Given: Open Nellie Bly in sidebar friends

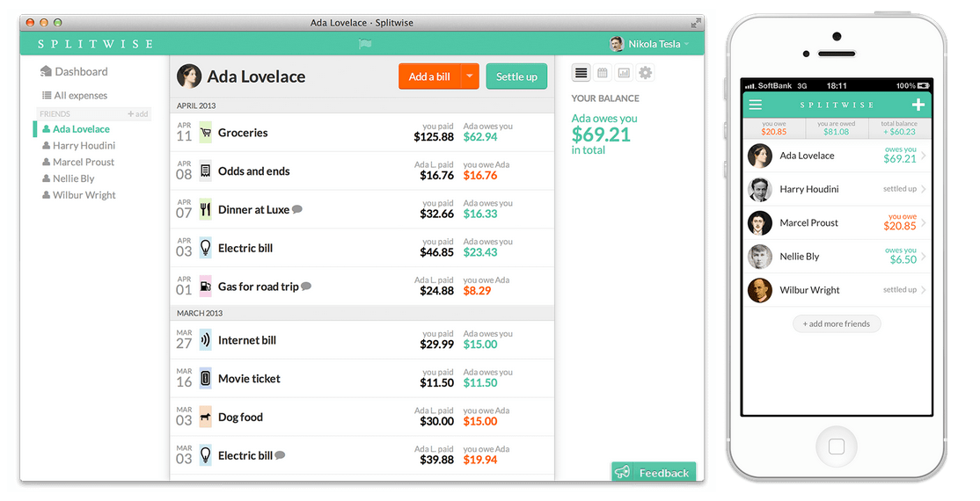Looking at the screenshot, I should click(68, 178).
